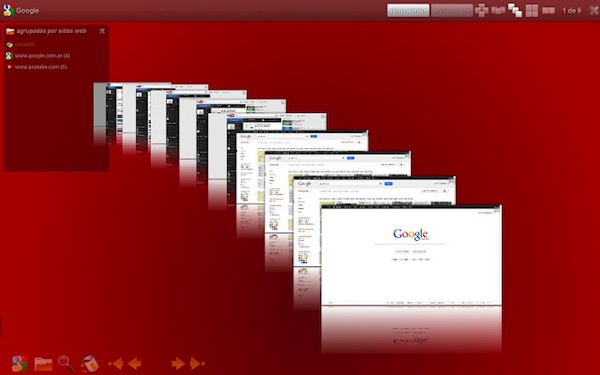This screenshot has width=600, height=375.
Task: Click the Google icon in bottom toolbar
Action: click(20, 363)
